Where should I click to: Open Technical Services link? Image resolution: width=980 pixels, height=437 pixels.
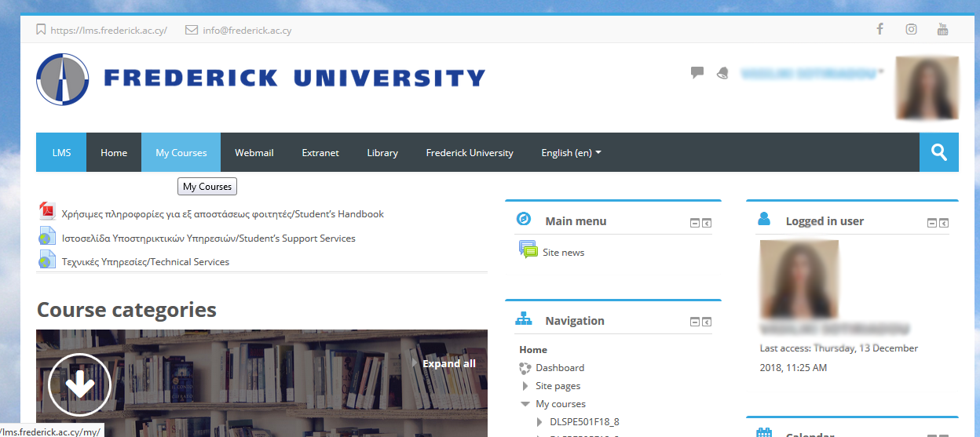coord(145,261)
